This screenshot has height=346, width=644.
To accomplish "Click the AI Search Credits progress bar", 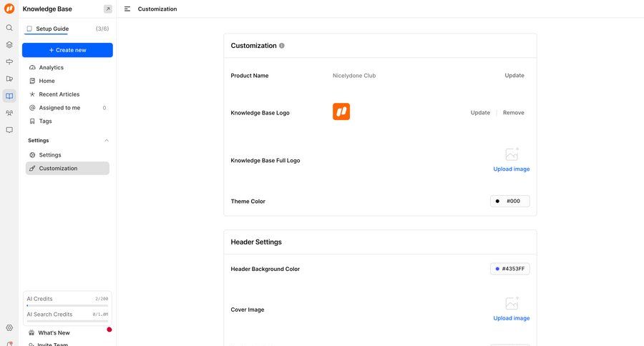I will (x=67, y=321).
